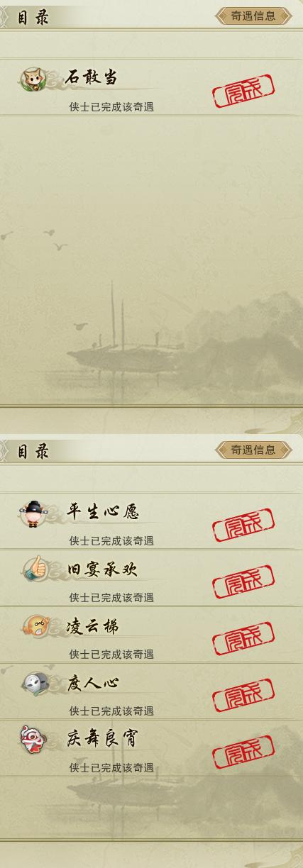Click the 旧宴承欢 thumbs-up icon
The image size is (303, 868).
click(x=33, y=569)
